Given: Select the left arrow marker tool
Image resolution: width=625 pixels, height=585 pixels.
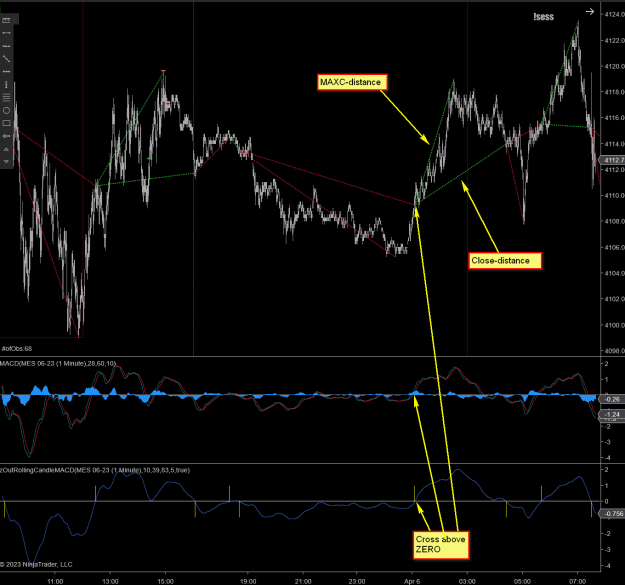Looking at the screenshot, I should [x=6, y=136].
